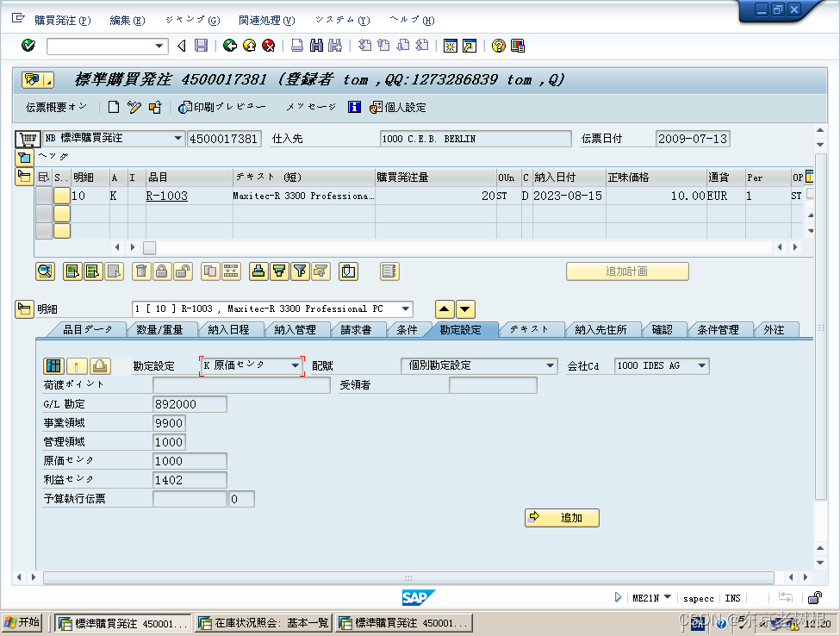Open the 会社Cd 1000 IDES AG dropdown

pos(702,365)
